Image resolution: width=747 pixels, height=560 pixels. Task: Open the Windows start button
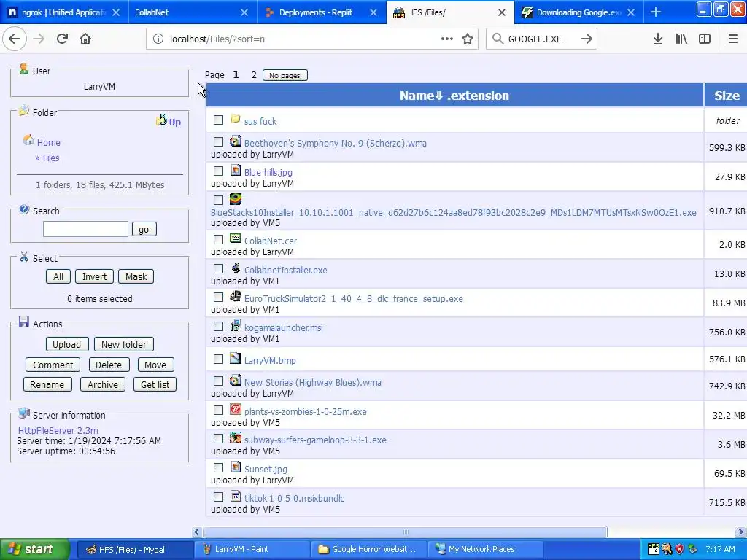click(35, 549)
